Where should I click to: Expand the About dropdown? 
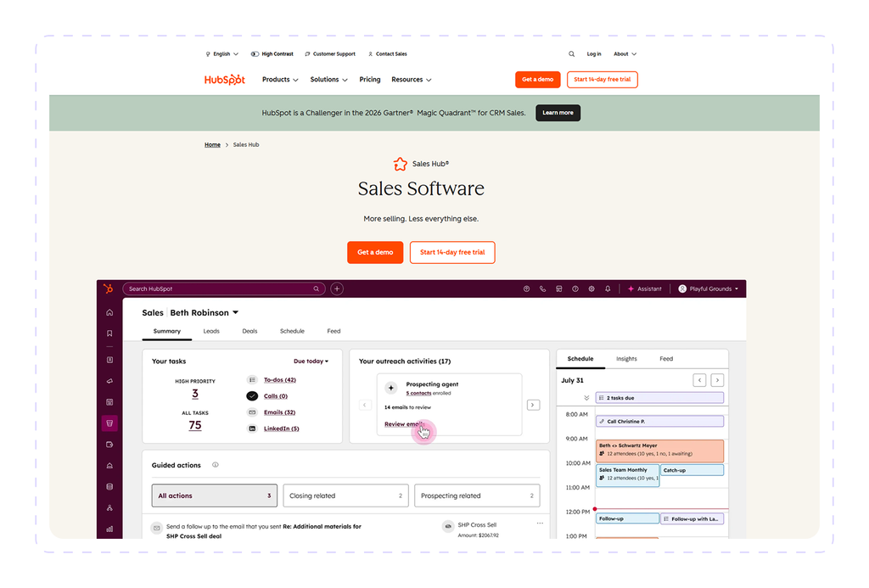[x=625, y=54]
